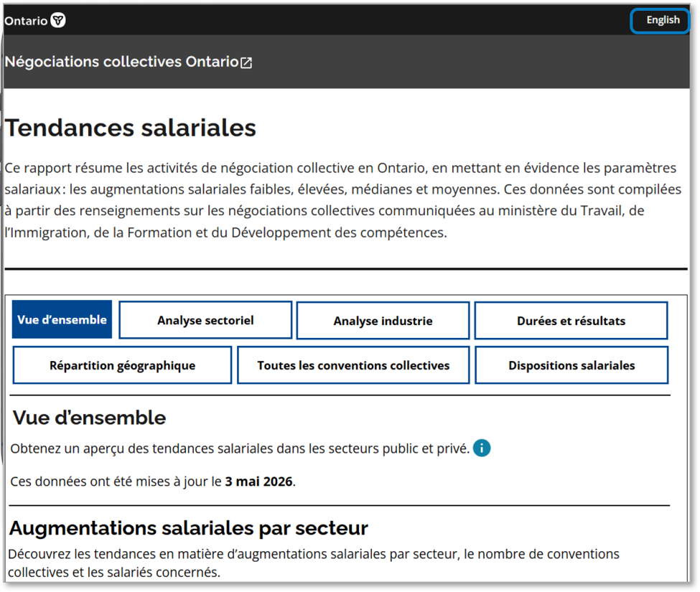Viewport: 700px width, 592px height.
Task: Select the Vue d'ensemble tab
Action: [62, 319]
